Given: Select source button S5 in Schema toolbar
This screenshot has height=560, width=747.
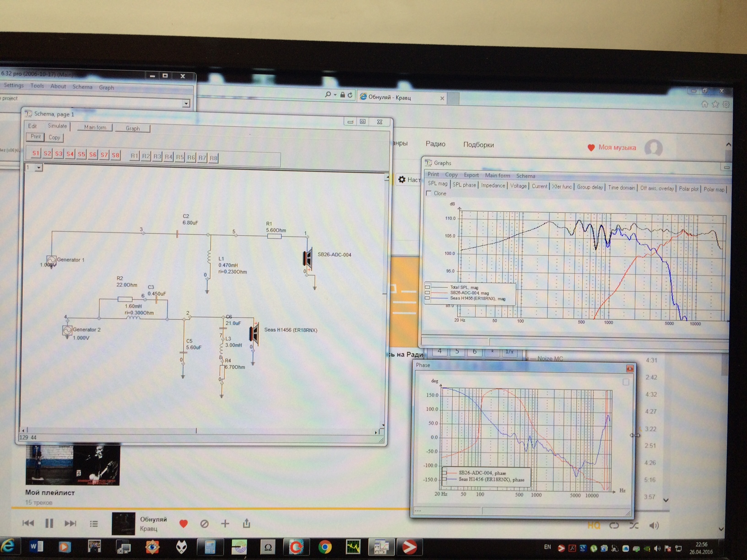Looking at the screenshot, I should coord(81,154).
